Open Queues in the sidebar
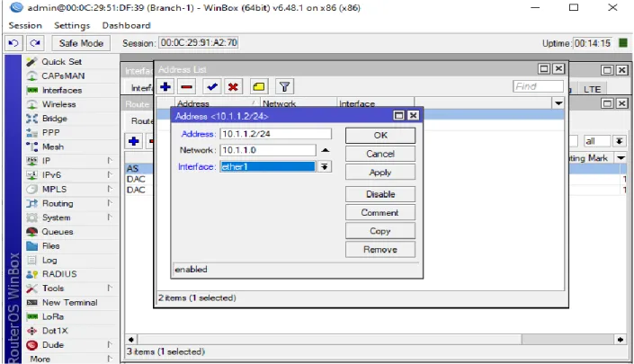The image size is (634, 364). 58,232
